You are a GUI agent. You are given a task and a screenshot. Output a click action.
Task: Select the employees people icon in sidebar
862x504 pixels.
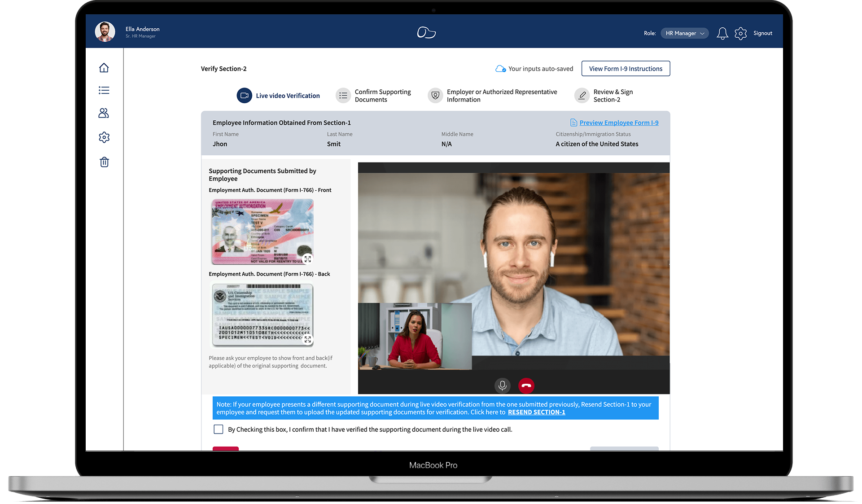pos(104,114)
